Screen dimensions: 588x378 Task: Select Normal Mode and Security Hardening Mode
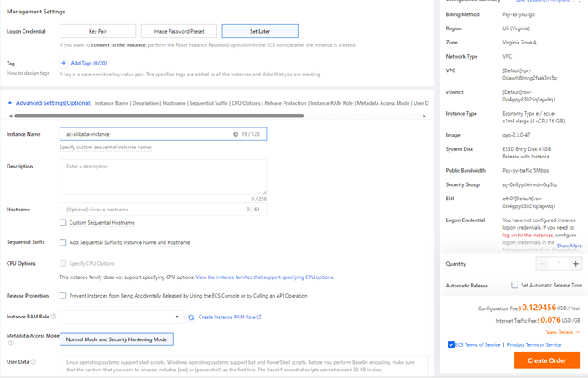tap(117, 339)
